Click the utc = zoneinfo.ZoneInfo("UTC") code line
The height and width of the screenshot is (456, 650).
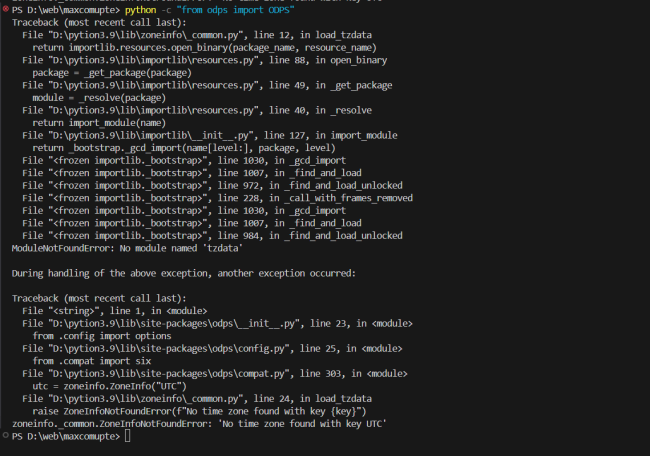point(121,386)
